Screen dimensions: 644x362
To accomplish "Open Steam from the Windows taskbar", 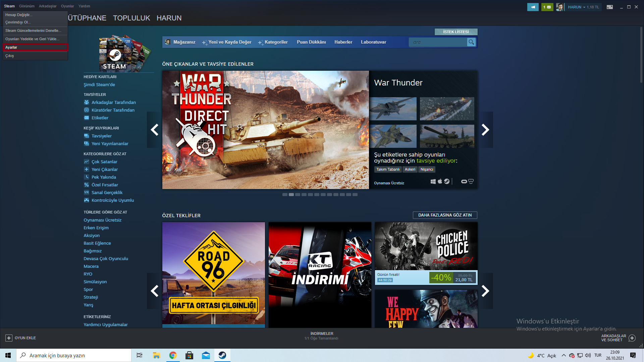I will point(222,355).
